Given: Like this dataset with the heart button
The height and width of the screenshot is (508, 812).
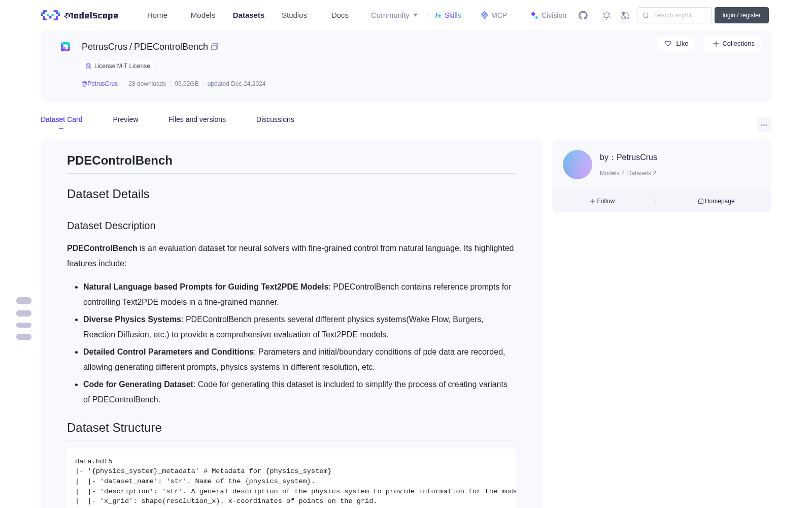Looking at the screenshot, I should tap(675, 44).
